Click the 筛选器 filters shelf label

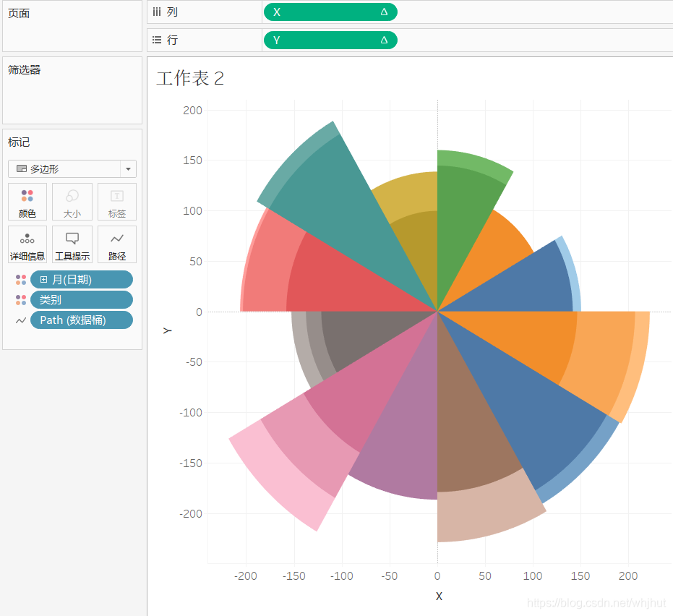tap(25, 70)
